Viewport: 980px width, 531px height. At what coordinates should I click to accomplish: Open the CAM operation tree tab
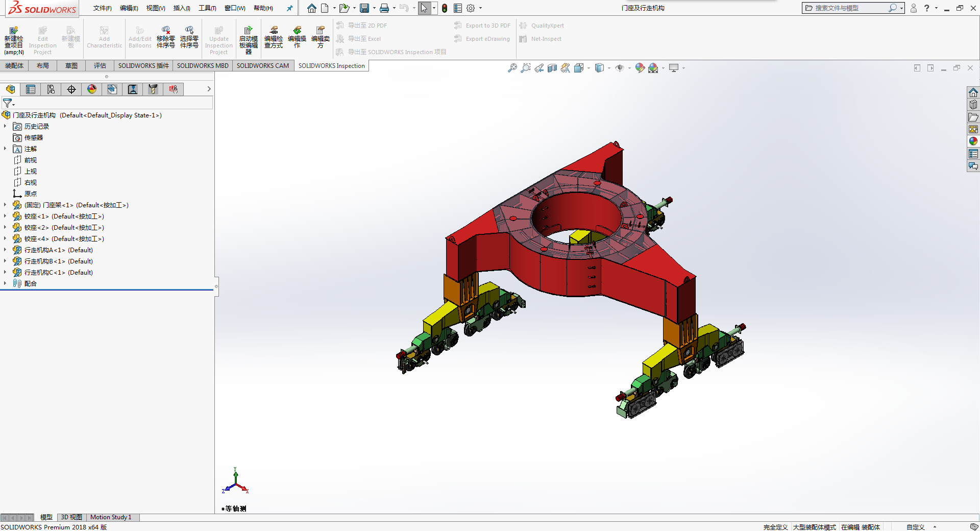pyautogui.click(x=133, y=89)
